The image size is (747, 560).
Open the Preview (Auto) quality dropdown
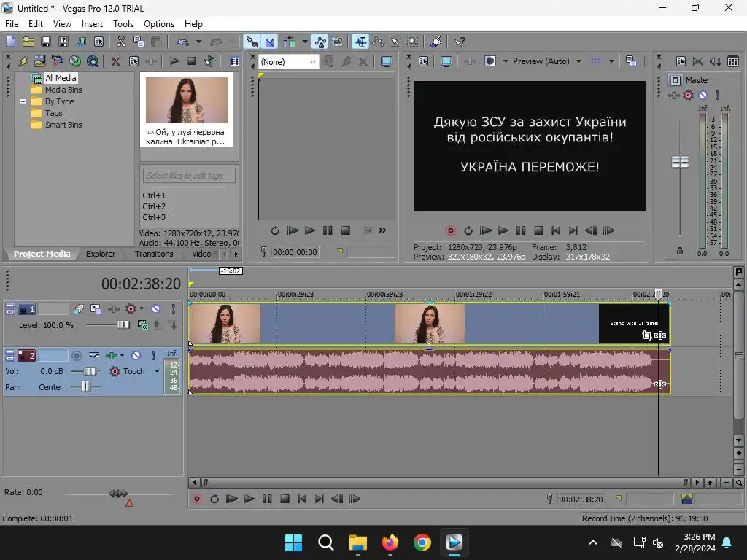578,61
